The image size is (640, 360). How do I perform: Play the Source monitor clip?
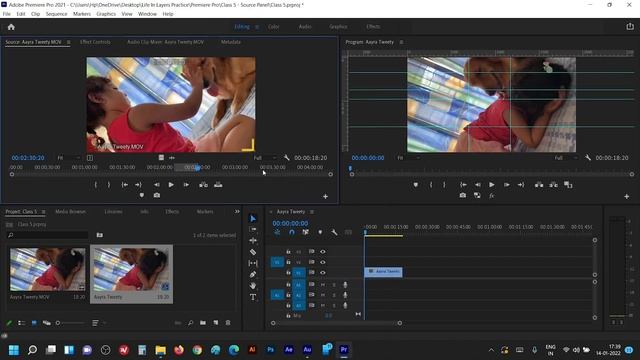[x=171, y=184]
